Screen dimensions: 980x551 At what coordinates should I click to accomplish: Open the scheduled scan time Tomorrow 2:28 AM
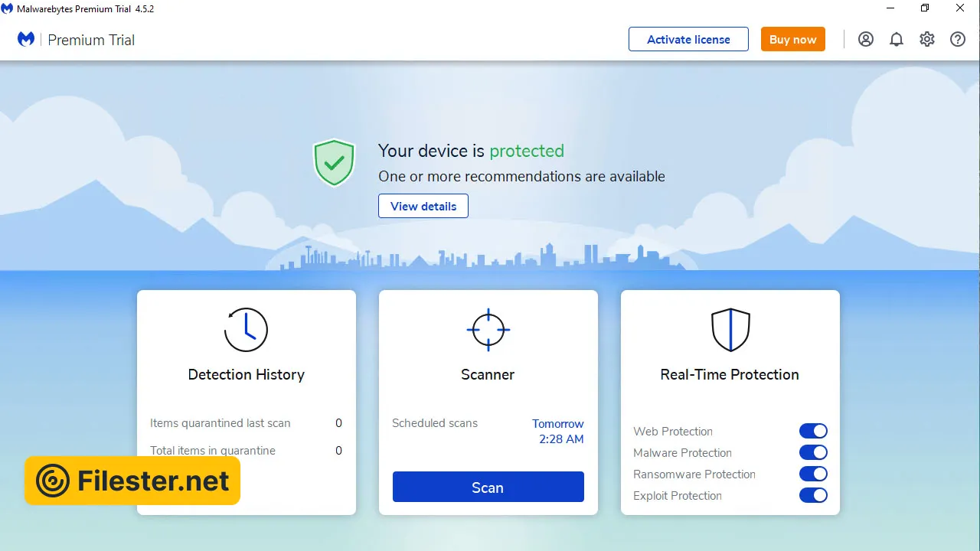[x=558, y=432]
